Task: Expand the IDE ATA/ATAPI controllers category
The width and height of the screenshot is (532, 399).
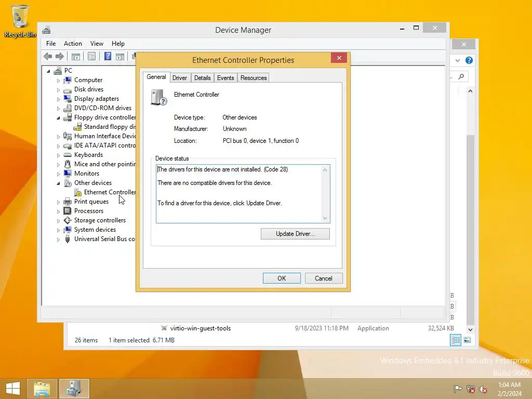Action: pos(58,146)
